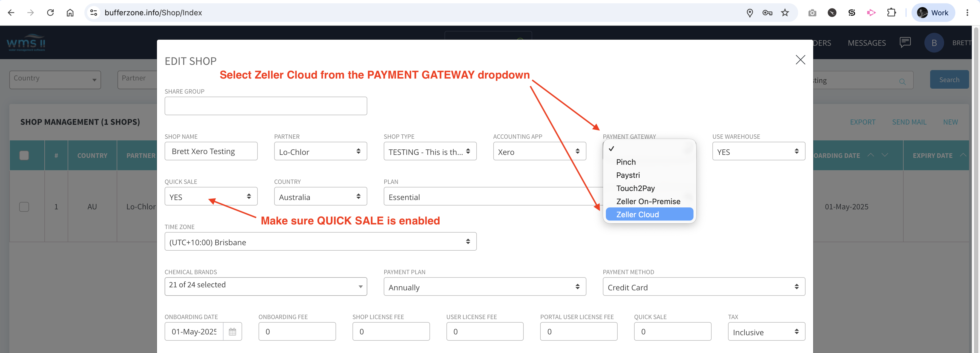
Task: Reload the page with refresh icon
Action: click(50, 13)
